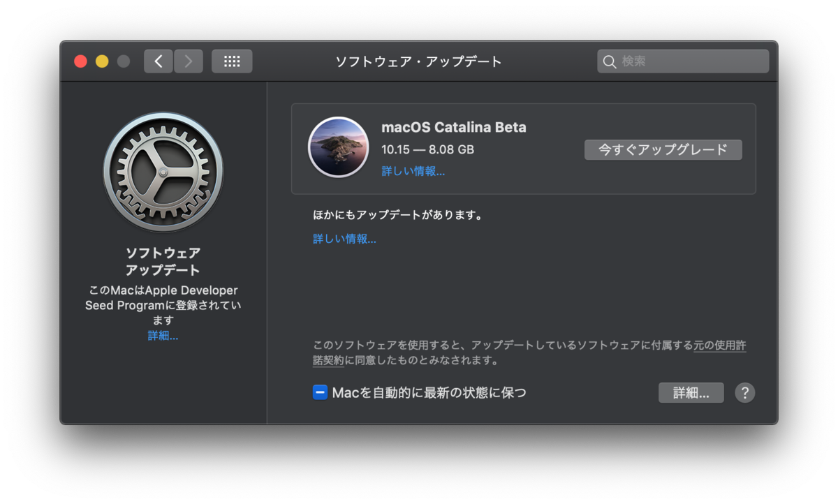Re-enable keeping Mac automatically updated
Viewport: 838px width, 504px height.
320,392
